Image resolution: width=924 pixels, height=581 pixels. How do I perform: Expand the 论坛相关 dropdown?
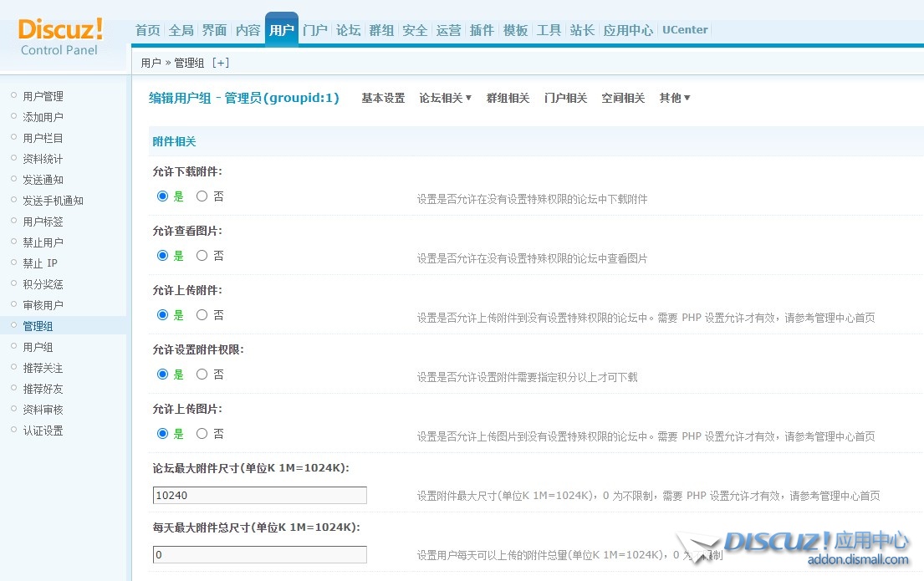[445, 98]
